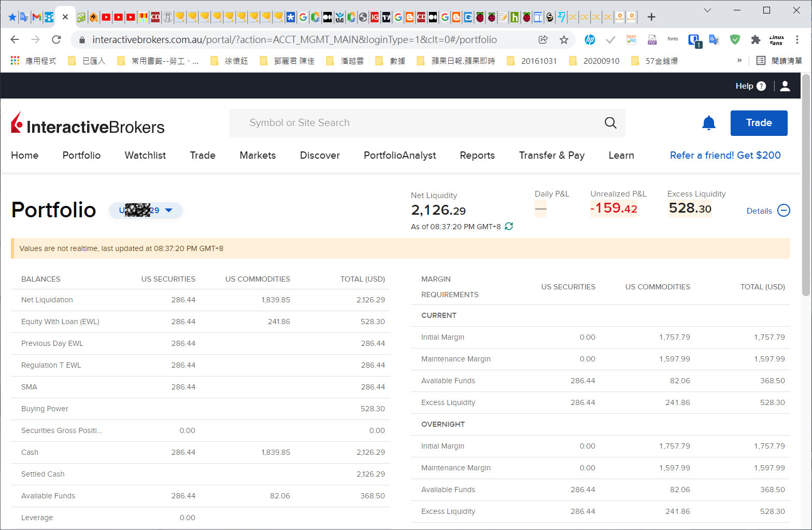This screenshot has height=530, width=812.
Task: Open the HP extension icon
Action: (590, 39)
